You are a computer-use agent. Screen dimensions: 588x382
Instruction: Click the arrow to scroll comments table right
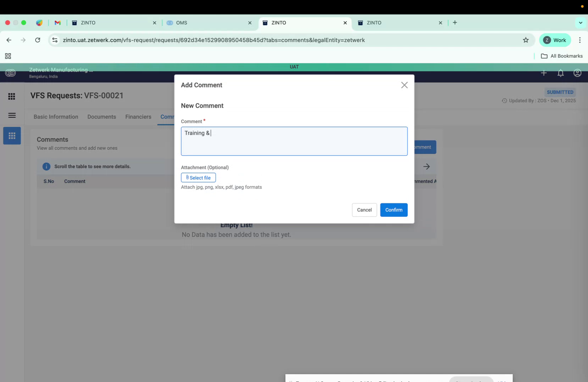point(427,166)
